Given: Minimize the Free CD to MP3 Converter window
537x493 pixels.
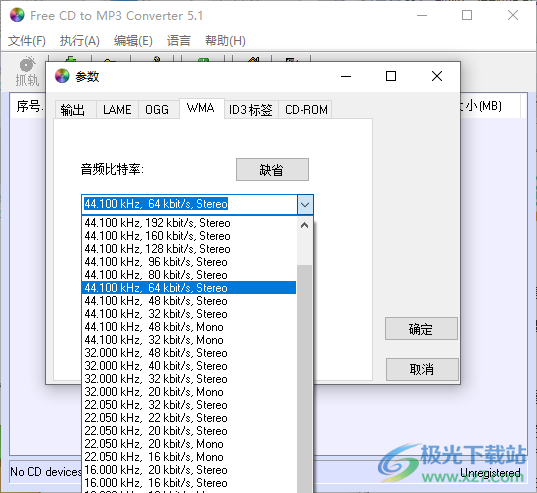Looking at the screenshot, I should pyautogui.click(x=422, y=15).
